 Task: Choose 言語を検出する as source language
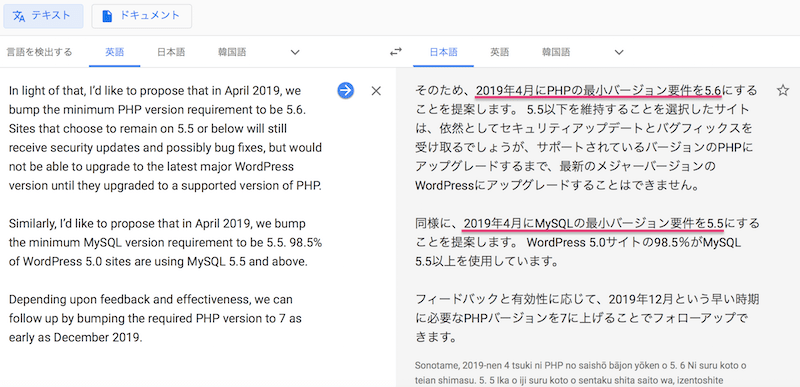coord(39,52)
